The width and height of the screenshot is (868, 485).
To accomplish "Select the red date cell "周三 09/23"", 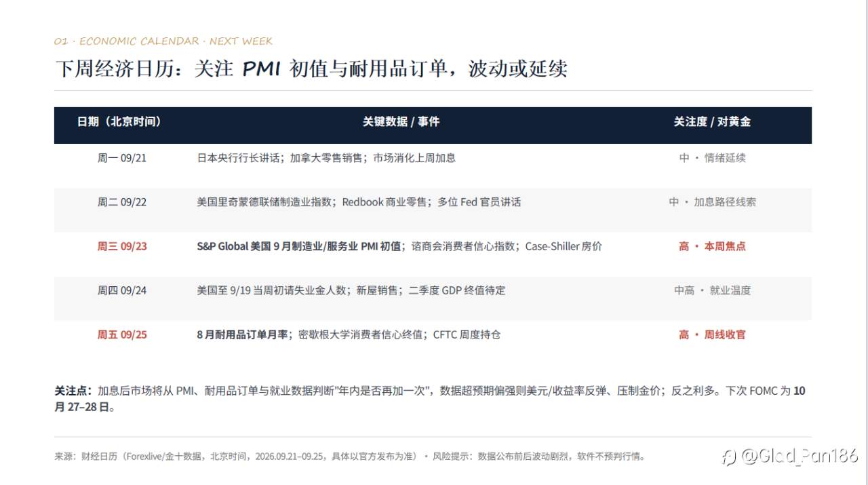I will click(122, 246).
